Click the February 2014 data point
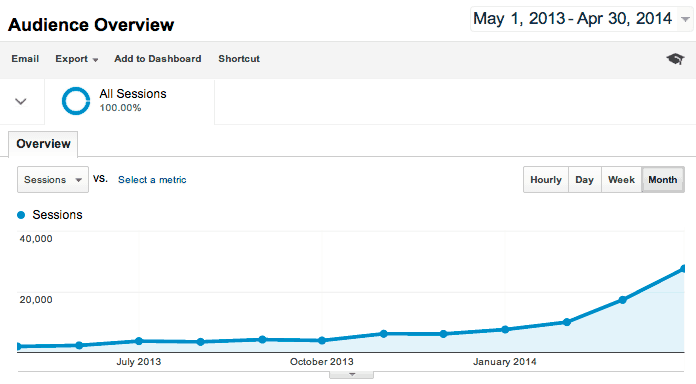This screenshot has height=384, width=696. [567, 322]
